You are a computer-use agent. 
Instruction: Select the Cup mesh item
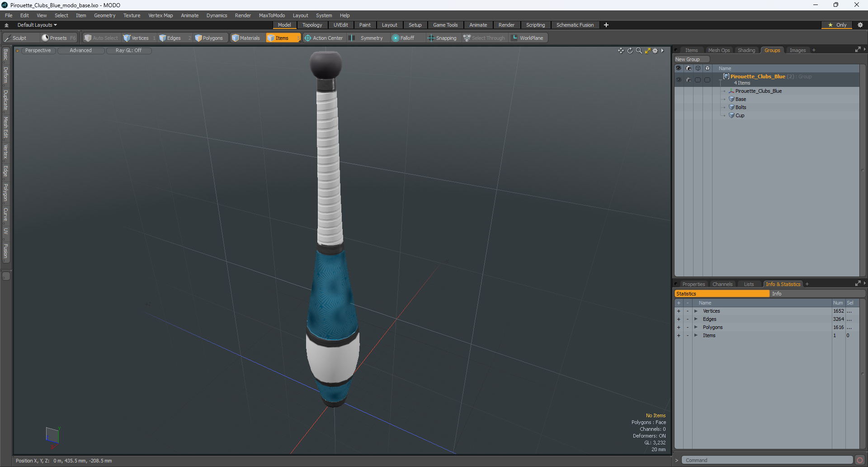[x=740, y=115]
